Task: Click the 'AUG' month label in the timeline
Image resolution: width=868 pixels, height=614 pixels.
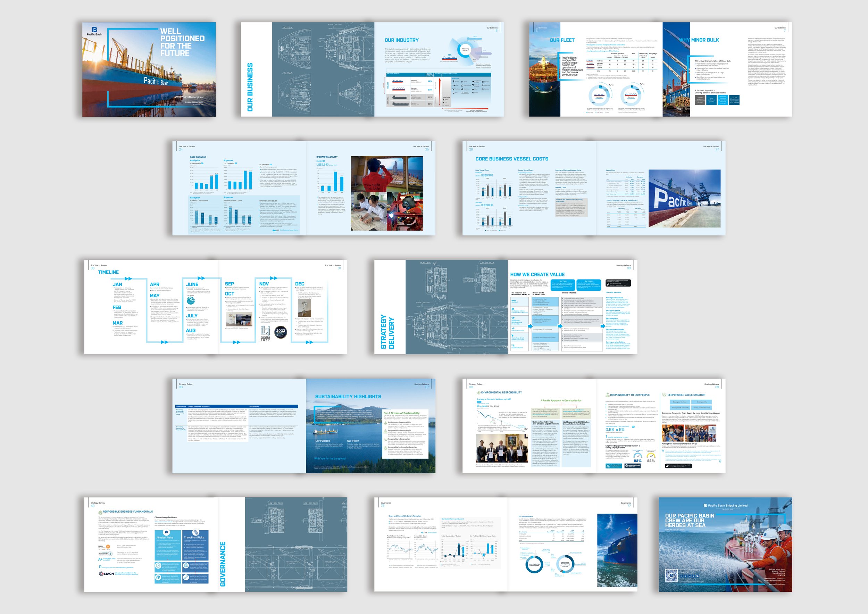Action: [191, 330]
